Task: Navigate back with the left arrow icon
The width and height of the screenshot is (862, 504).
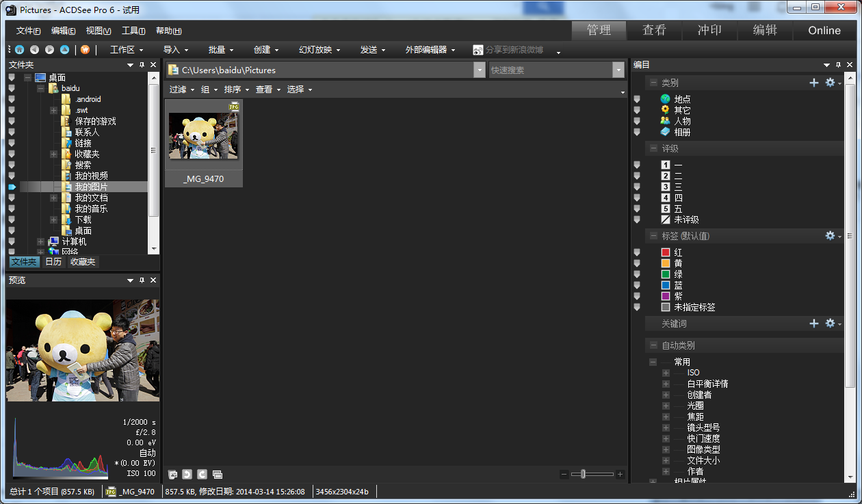Action: [x=34, y=49]
